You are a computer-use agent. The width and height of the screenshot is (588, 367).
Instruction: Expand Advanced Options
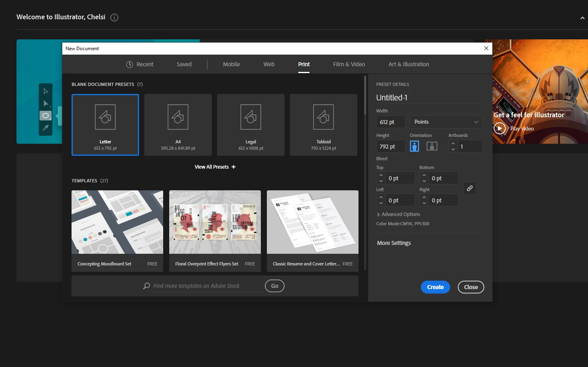[398, 214]
